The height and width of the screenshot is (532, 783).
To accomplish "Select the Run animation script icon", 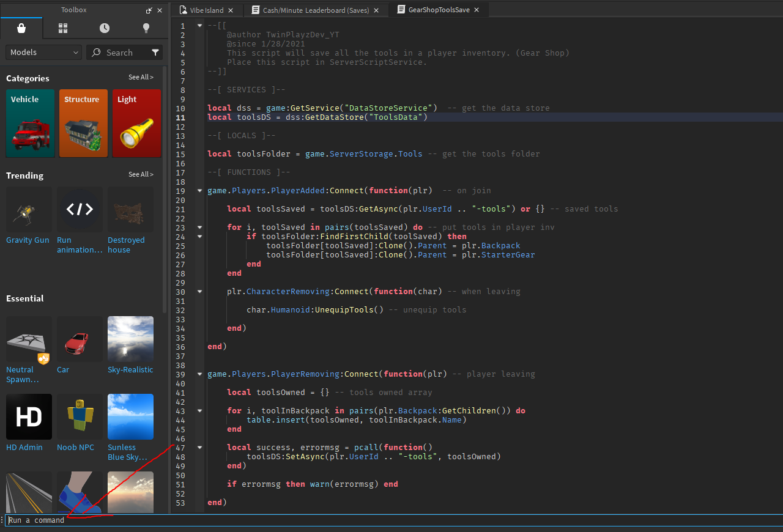I will [x=80, y=210].
